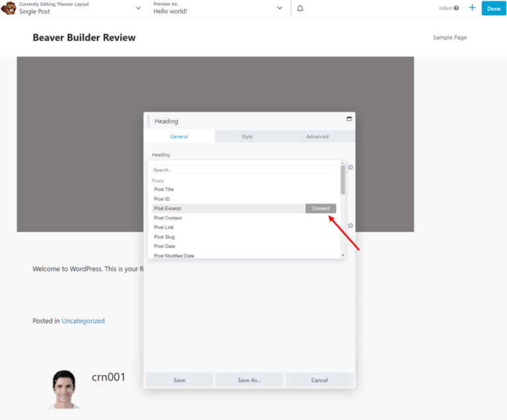Click the scrollbar down arrow in the list
The width and height of the screenshot is (507, 420).
(x=343, y=256)
